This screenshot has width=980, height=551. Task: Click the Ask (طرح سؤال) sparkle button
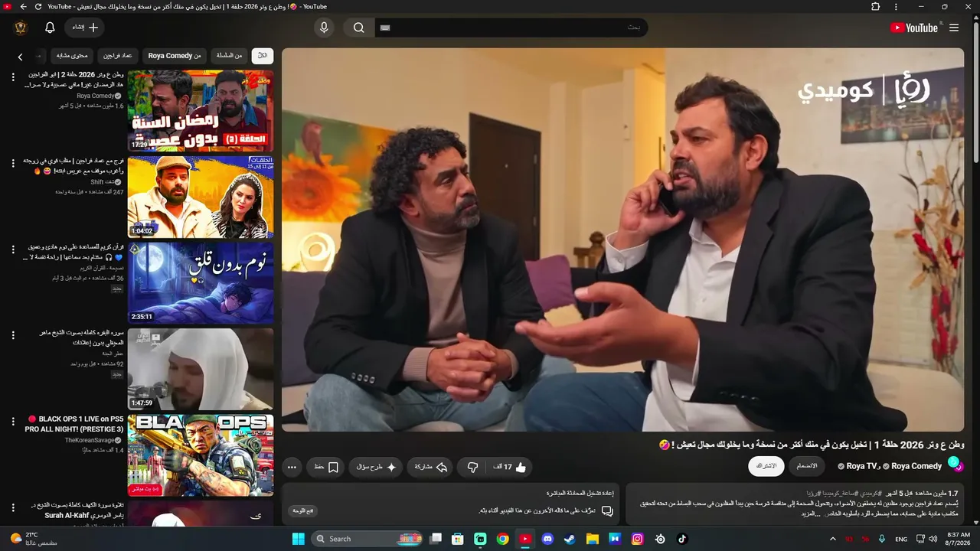376,467
